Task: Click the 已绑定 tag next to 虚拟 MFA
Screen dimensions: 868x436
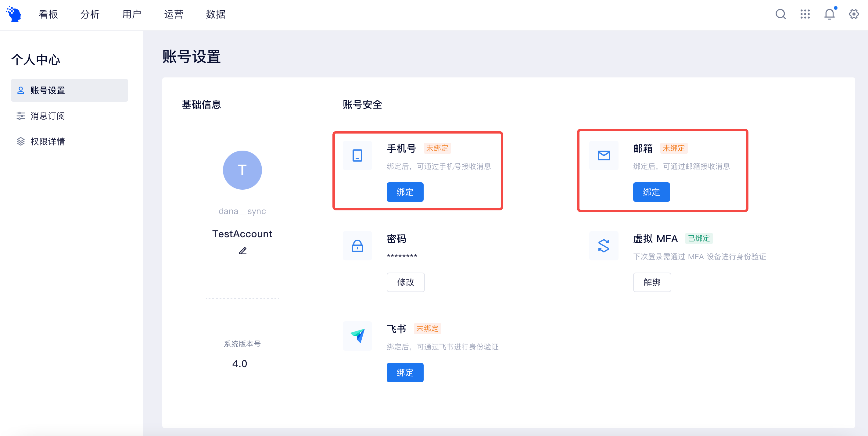Action: pyautogui.click(x=699, y=238)
